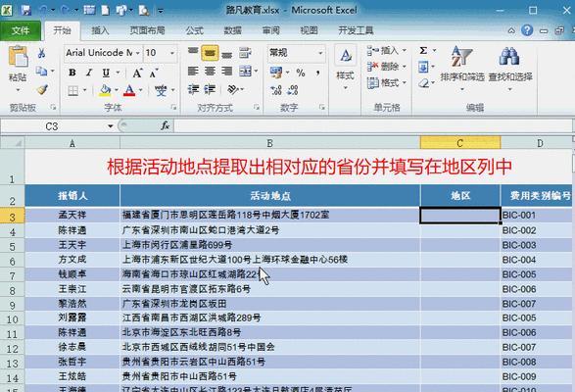Click into the formula bar
The image size is (575, 392).
pos(372,126)
